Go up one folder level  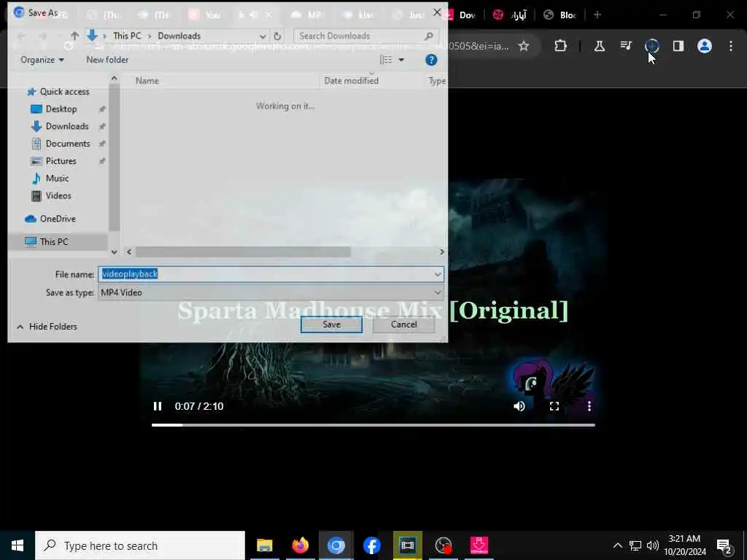click(74, 36)
